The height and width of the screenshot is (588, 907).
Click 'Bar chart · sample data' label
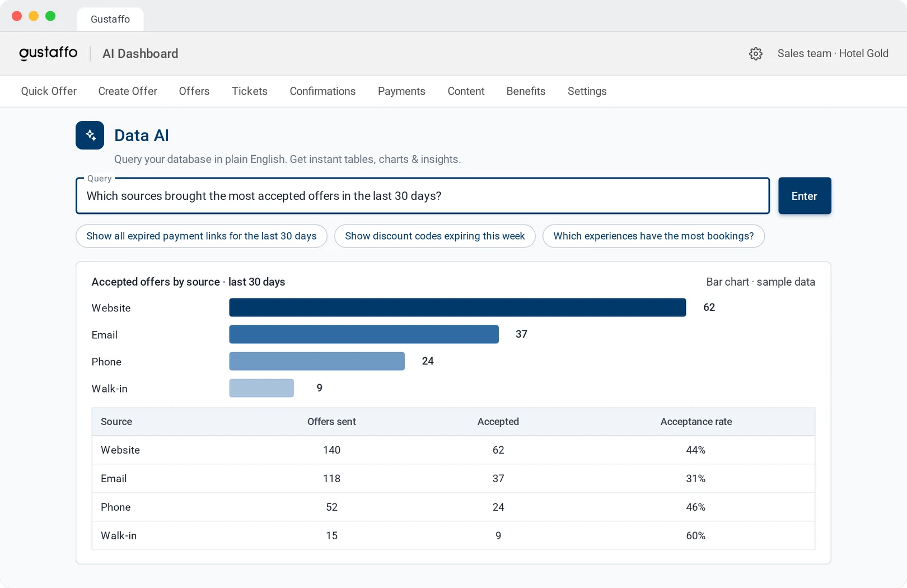pyautogui.click(x=760, y=282)
